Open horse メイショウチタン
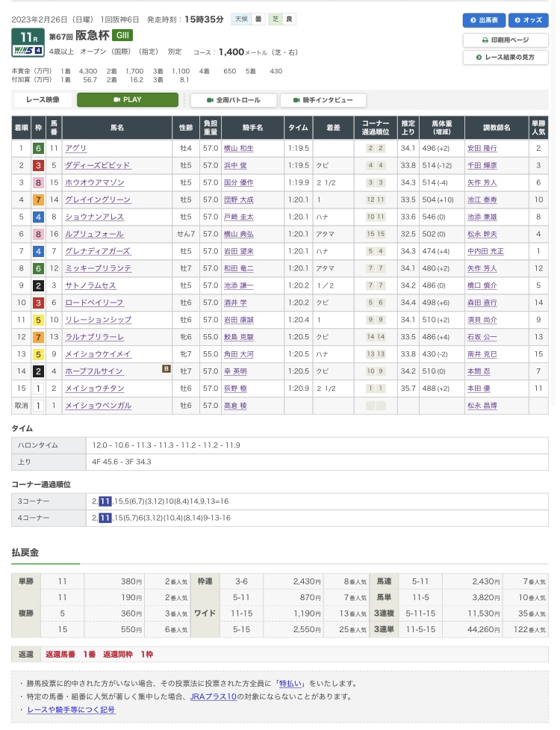Image resolution: width=560 pixels, height=730 pixels. point(94,389)
